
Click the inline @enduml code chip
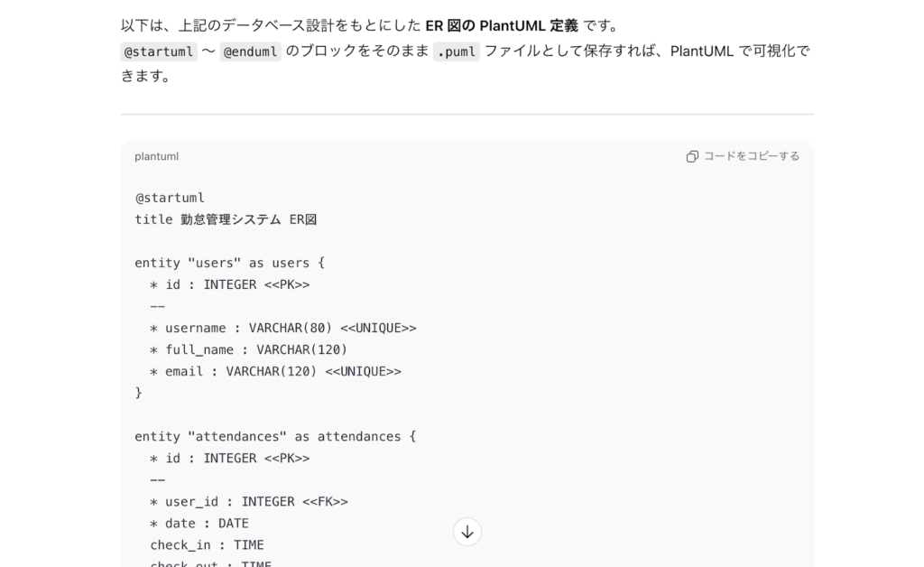251,51
